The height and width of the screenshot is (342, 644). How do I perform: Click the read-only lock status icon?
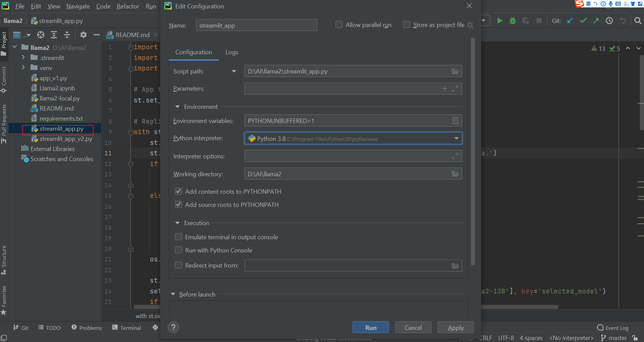[635, 338]
